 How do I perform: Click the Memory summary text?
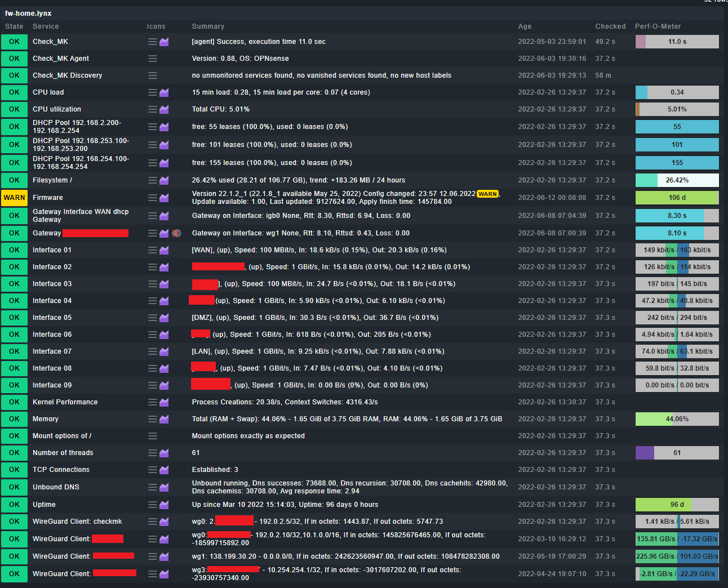(x=347, y=419)
